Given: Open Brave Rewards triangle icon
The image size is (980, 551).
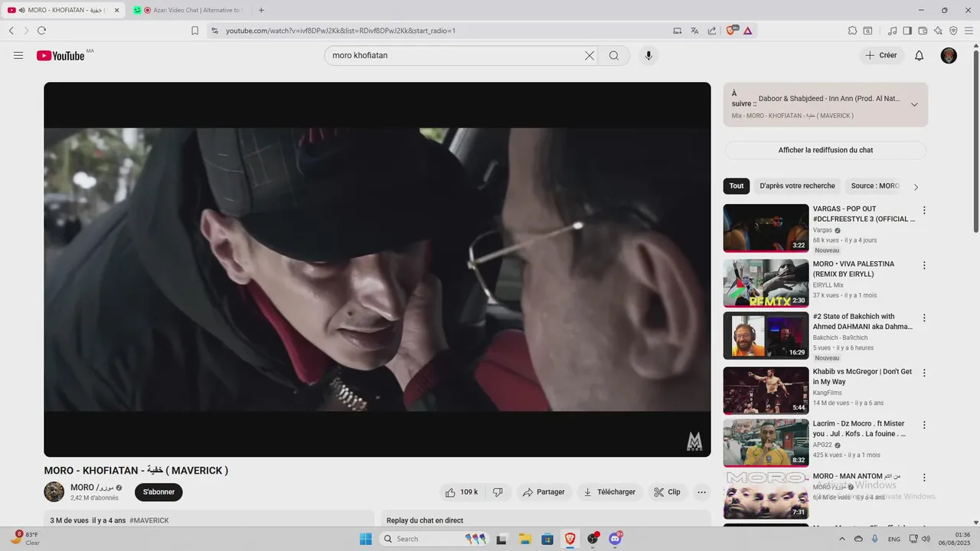Looking at the screenshot, I should coord(747,31).
